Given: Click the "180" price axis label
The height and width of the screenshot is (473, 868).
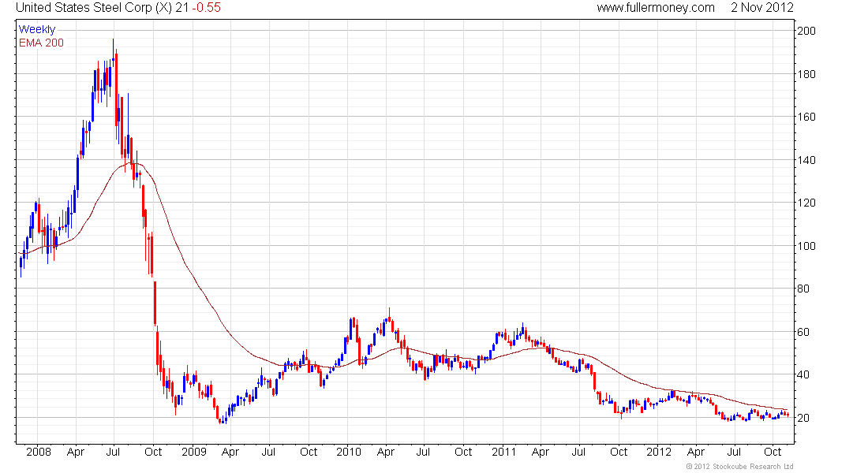Looking at the screenshot, I should [806, 74].
